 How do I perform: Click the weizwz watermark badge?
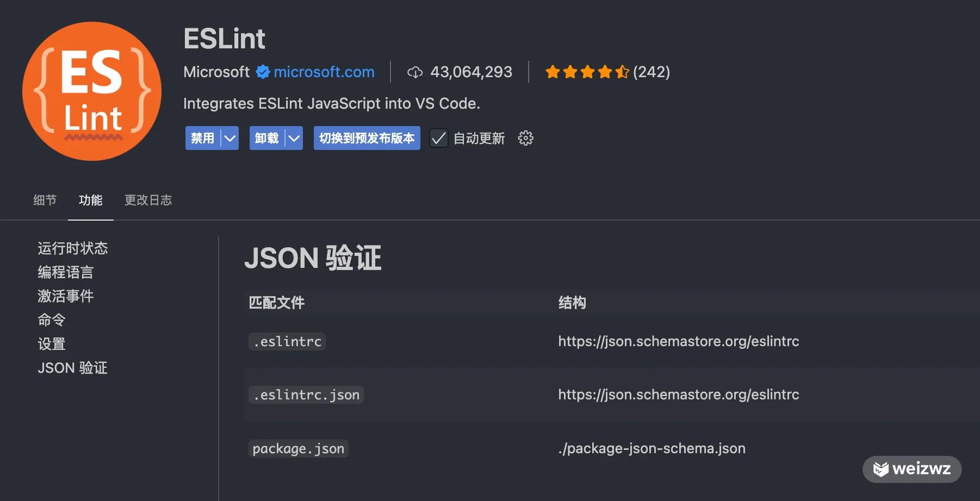(x=912, y=468)
